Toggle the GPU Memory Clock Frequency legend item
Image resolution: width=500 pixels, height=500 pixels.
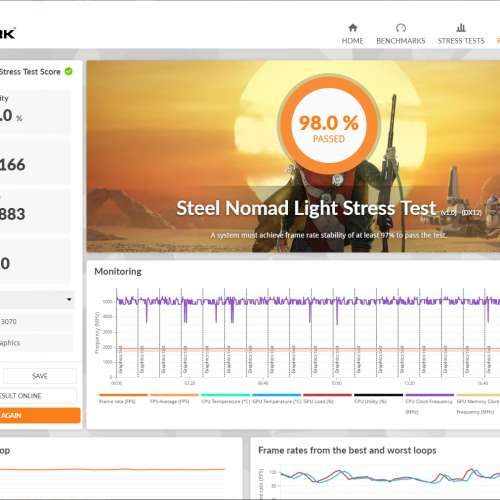pyautogui.click(x=478, y=404)
